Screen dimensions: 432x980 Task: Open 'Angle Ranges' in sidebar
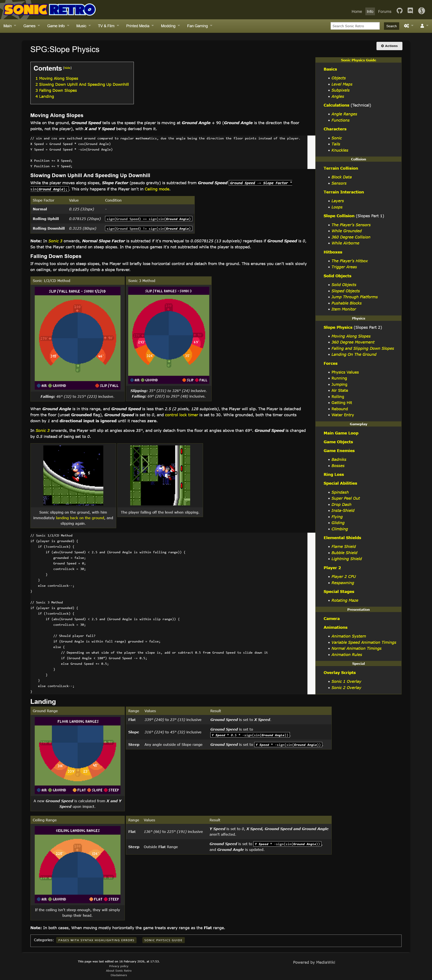(344, 114)
